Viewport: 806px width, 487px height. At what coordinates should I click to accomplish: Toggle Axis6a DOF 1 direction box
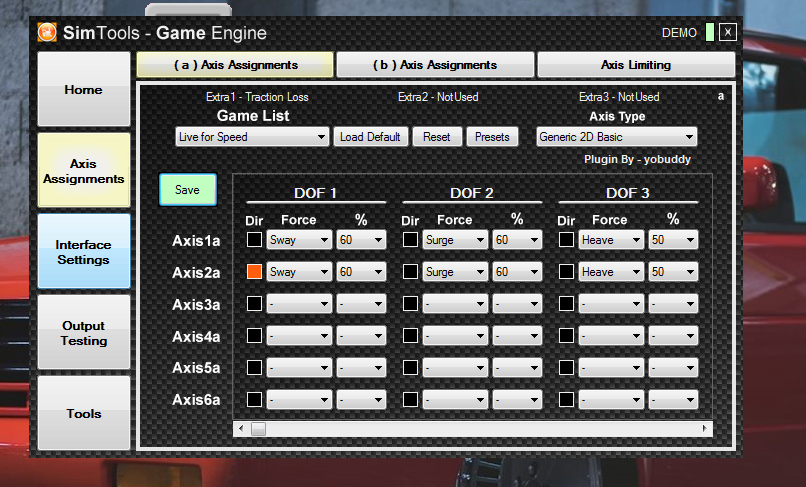[x=254, y=400]
